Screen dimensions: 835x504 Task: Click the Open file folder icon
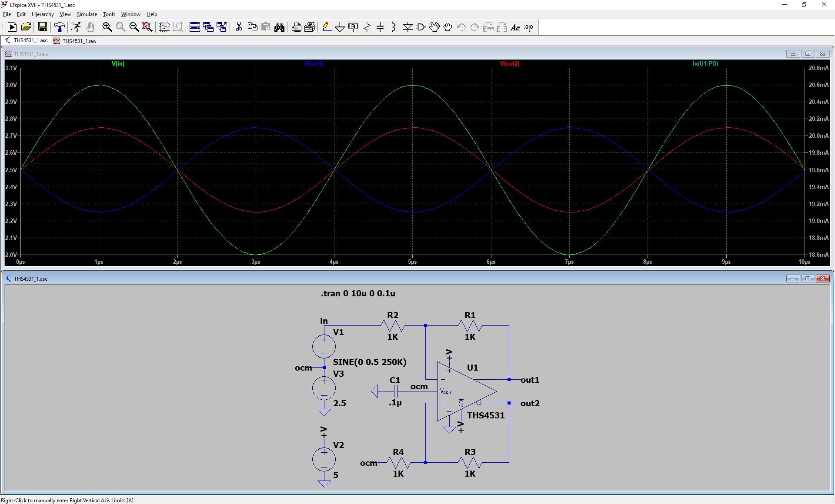click(x=26, y=27)
